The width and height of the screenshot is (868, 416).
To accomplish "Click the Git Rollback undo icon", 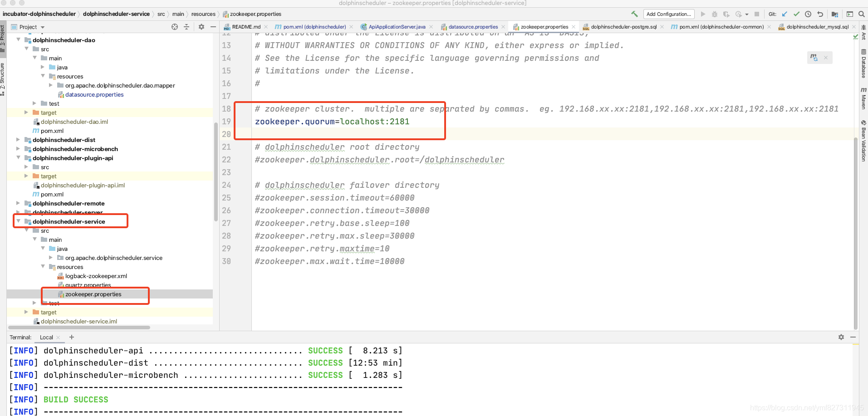I will pos(820,14).
